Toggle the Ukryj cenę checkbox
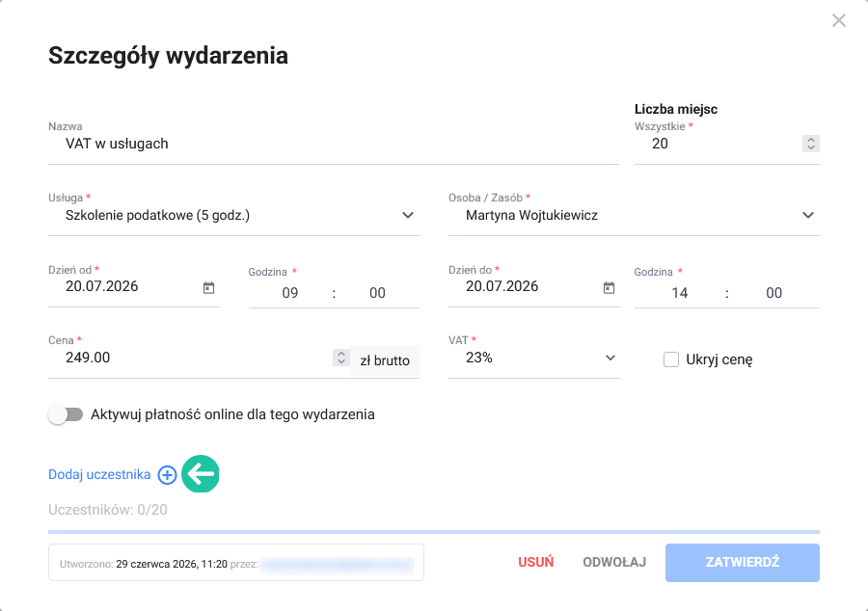 coord(671,359)
